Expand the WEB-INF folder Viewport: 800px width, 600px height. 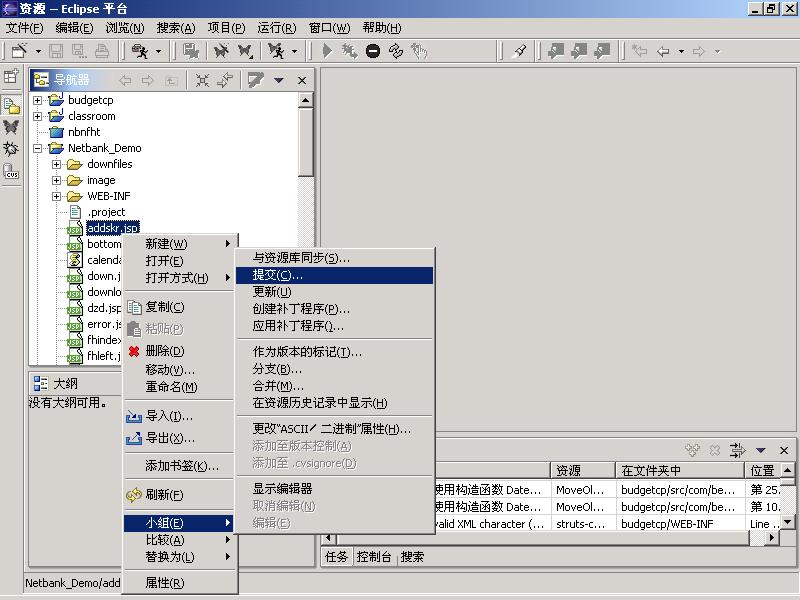[57, 196]
